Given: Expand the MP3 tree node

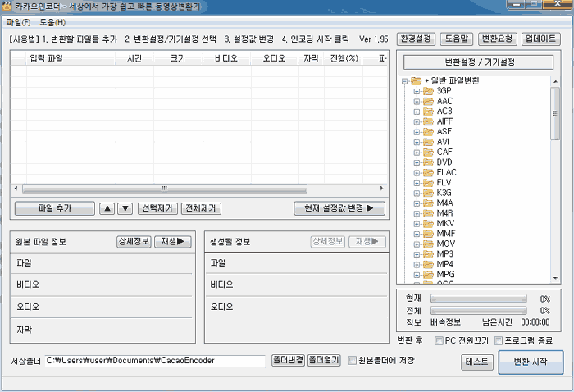Looking at the screenshot, I should coord(417,254).
